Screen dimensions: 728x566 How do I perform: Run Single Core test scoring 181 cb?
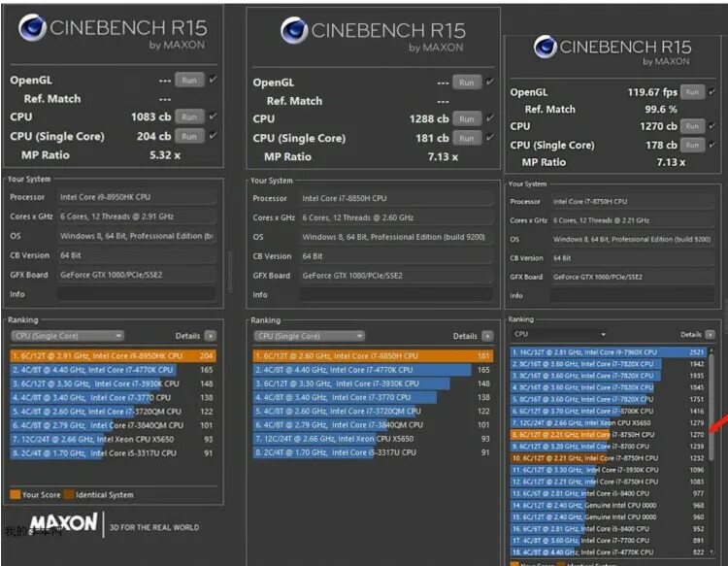click(467, 139)
